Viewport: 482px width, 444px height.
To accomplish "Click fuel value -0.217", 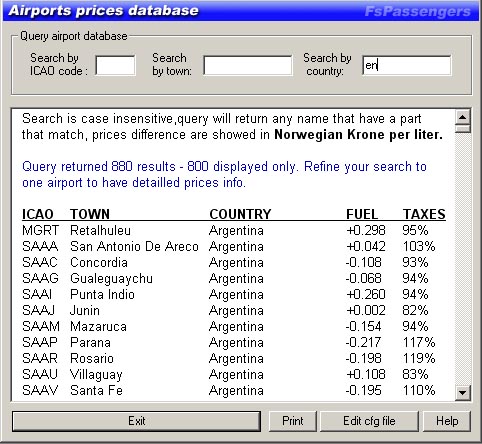I will tap(364, 343).
